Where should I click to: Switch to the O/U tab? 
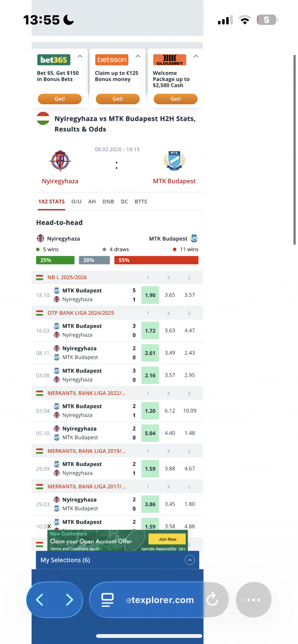coord(76,202)
